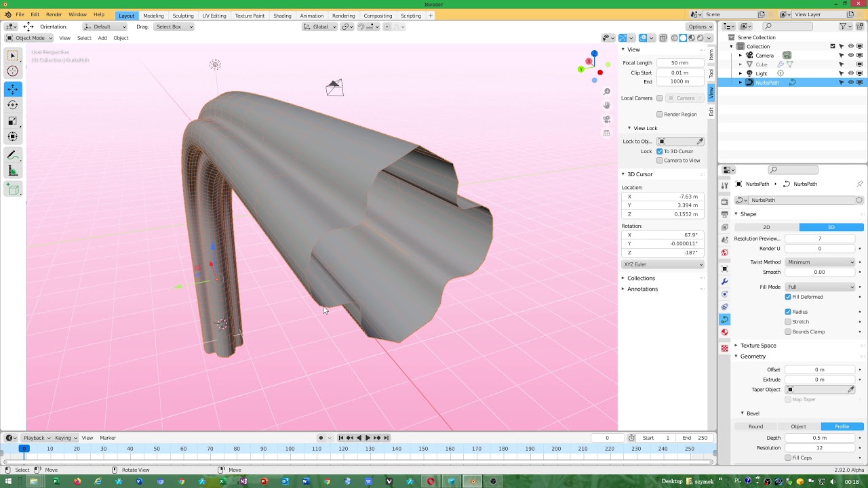This screenshot has height=488, width=868.
Task: Toggle X-ray display in viewport header
Action: coord(663,38)
